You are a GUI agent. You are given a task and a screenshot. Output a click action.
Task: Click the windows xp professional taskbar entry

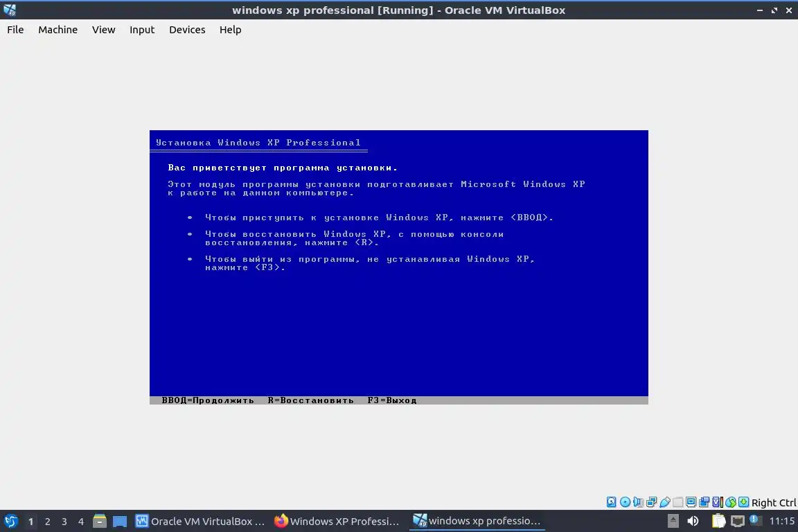pos(477,521)
